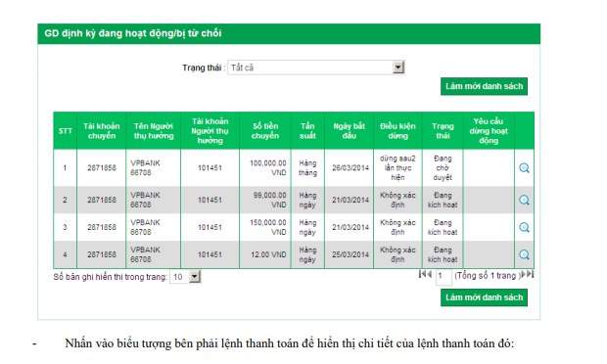
Task: Click Tên Người thụ hưởng column header
Action: tap(154, 131)
